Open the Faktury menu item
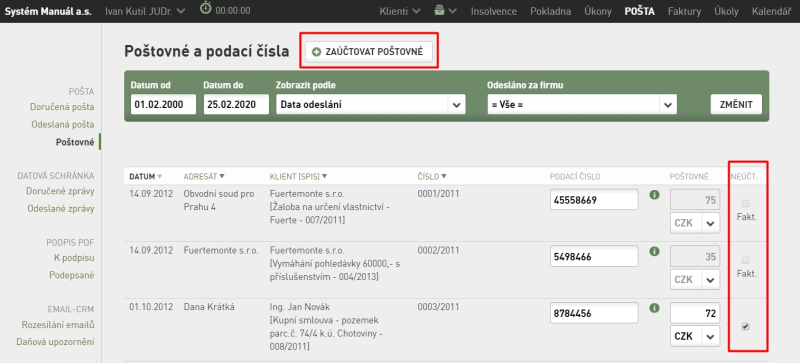This screenshot has height=363, width=800. point(684,11)
